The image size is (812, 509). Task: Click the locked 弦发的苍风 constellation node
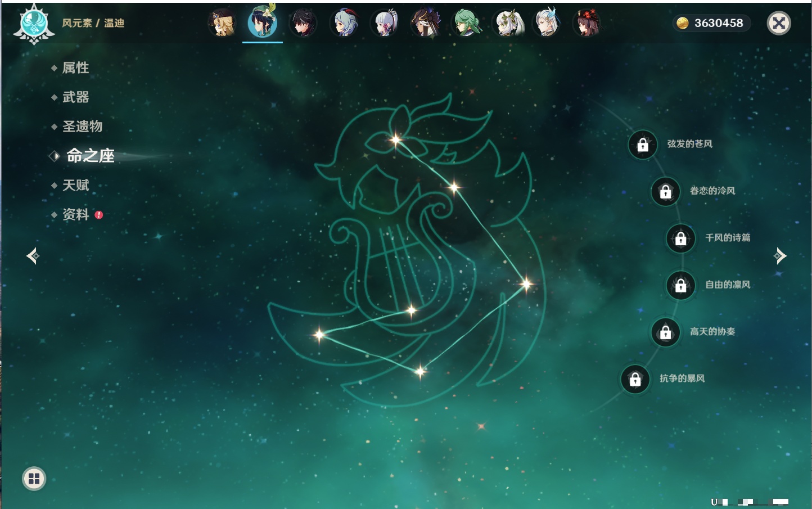coord(643,145)
